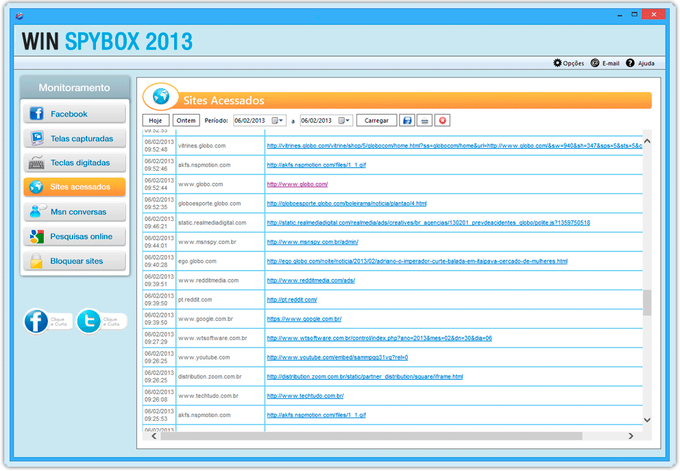Click the Ajuda question mark icon

(x=630, y=63)
